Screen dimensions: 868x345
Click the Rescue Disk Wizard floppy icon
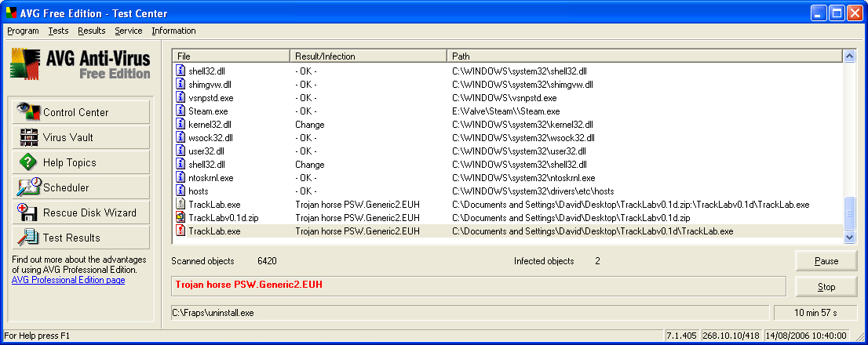tap(27, 212)
